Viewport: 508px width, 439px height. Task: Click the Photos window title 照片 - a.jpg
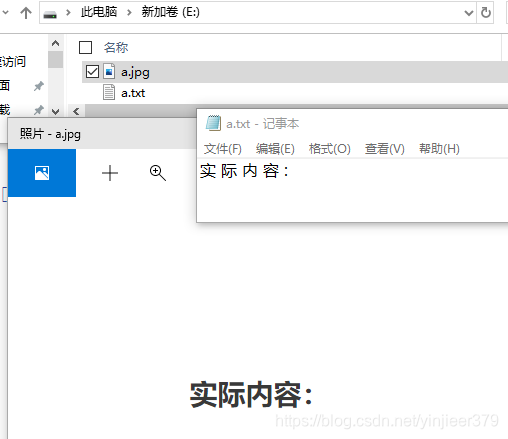(50, 134)
